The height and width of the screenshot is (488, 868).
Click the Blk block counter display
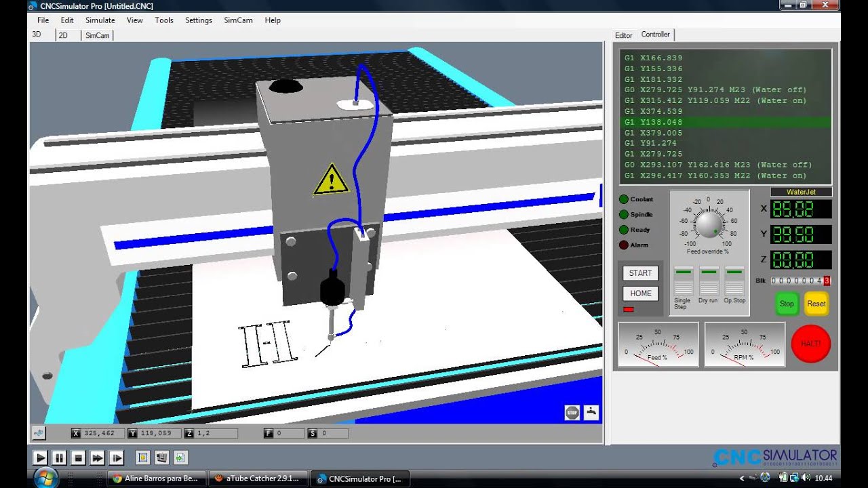coord(800,281)
